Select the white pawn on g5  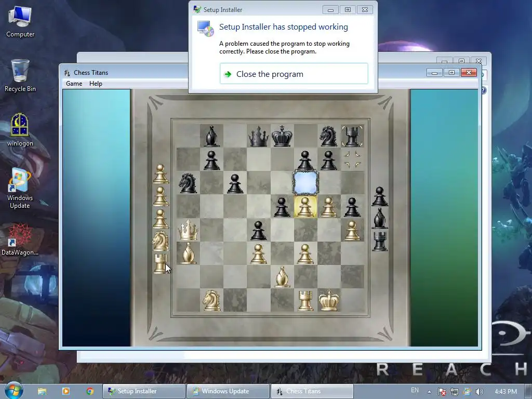(x=328, y=207)
